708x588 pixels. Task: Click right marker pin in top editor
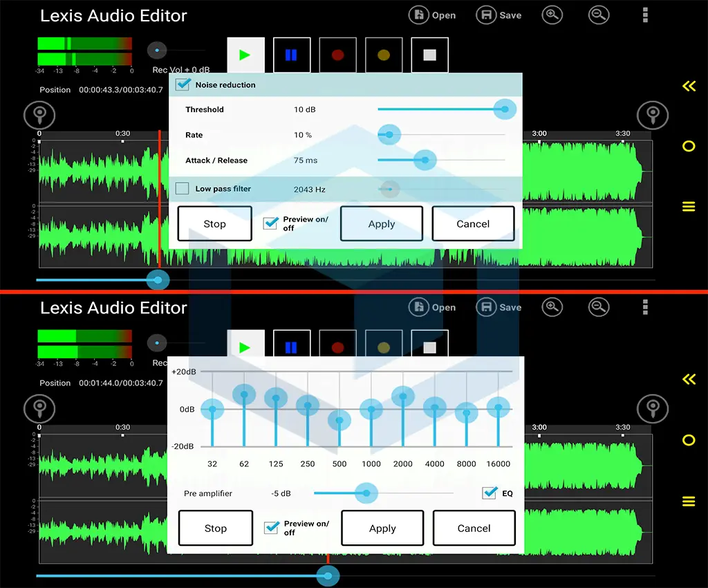click(653, 115)
